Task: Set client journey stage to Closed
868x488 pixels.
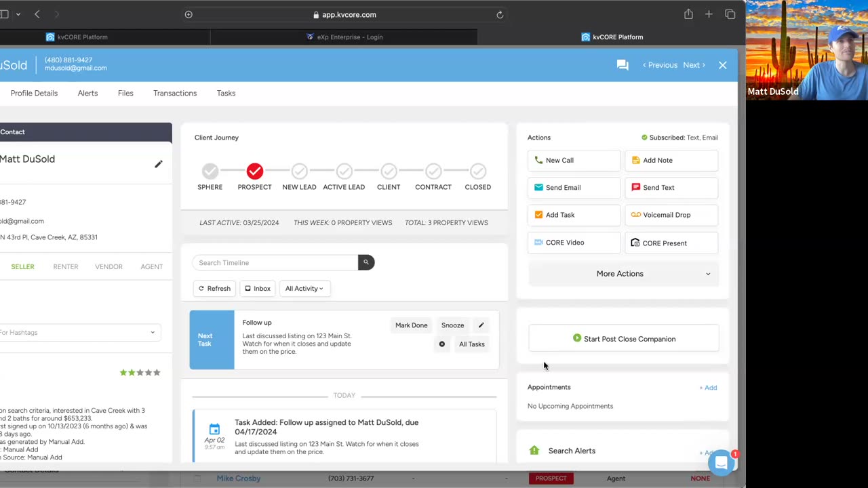Action: click(x=478, y=171)
